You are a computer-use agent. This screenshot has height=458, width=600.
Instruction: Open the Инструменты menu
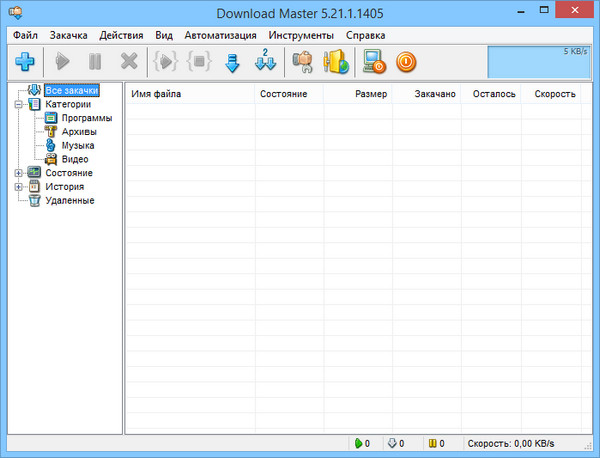[x=301, y=35]
